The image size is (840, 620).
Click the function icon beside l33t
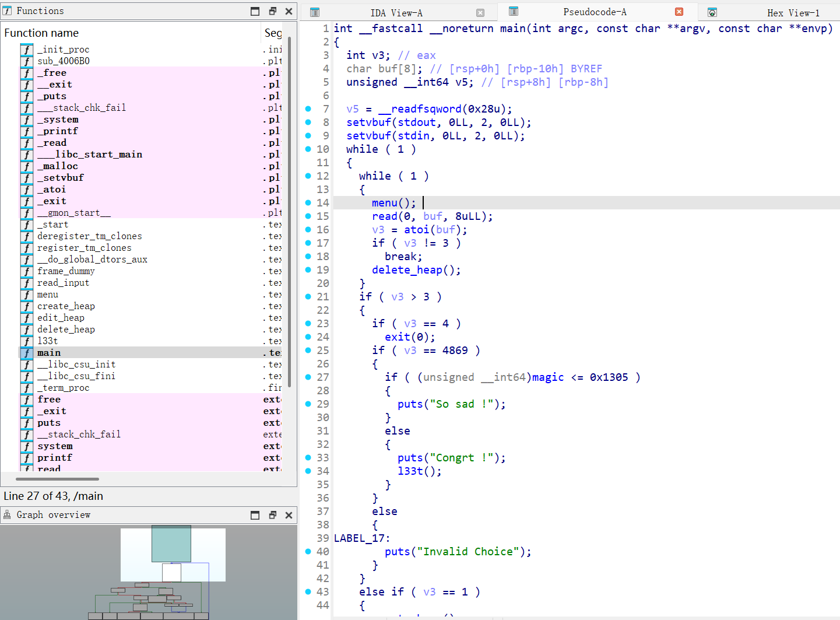click(27, 341)
